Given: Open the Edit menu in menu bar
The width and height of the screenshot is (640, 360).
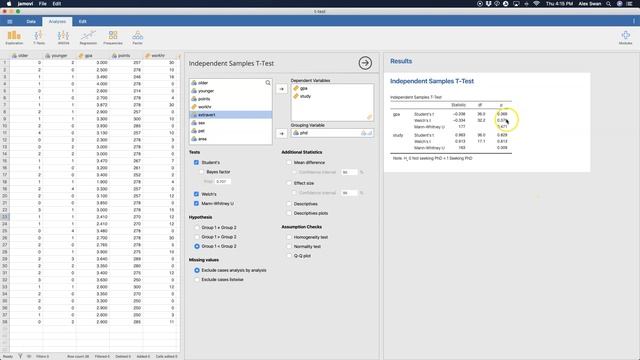Looking at the screenshot, I should [57, 4].
